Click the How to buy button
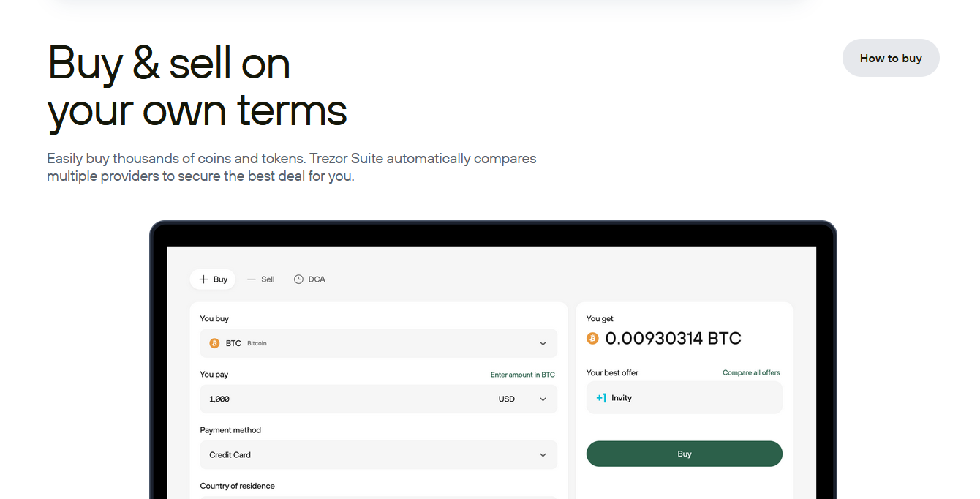980x499 pixels. pos(891,58)
